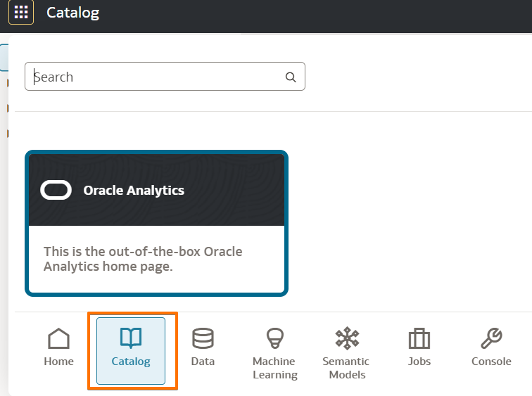The width and height of the screenshot is (532, 396).
Task: Click the Catalog open book icon
Action: 131,338
